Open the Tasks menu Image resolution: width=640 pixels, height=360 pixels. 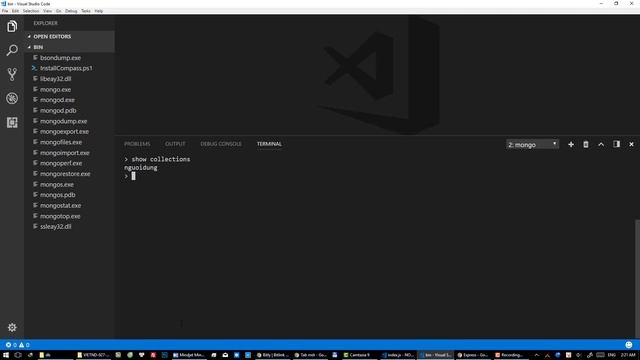click(86, 11)
